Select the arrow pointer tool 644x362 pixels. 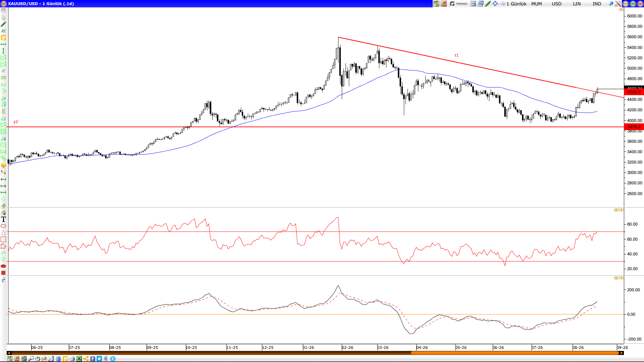[4, 17]
